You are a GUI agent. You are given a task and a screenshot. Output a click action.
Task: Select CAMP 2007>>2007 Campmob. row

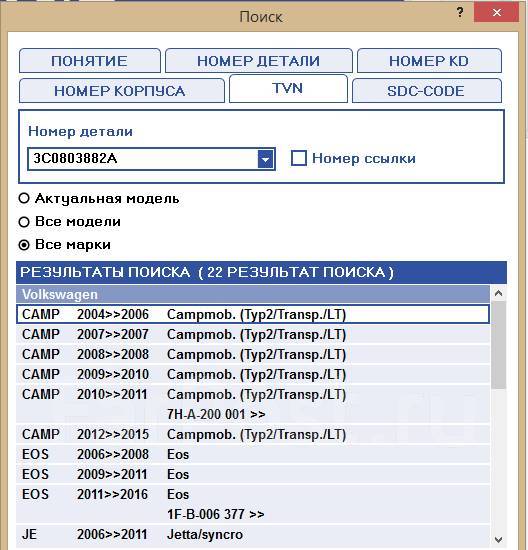[x=253, y=334]
